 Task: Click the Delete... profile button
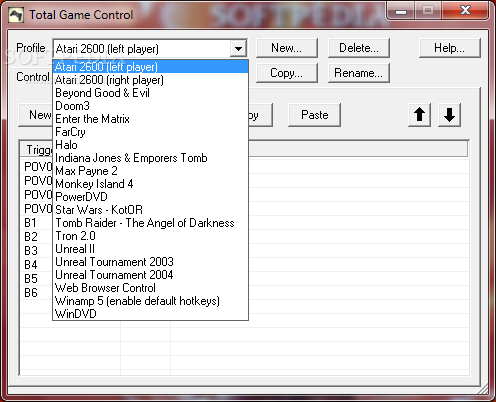(x=359, y=48)
